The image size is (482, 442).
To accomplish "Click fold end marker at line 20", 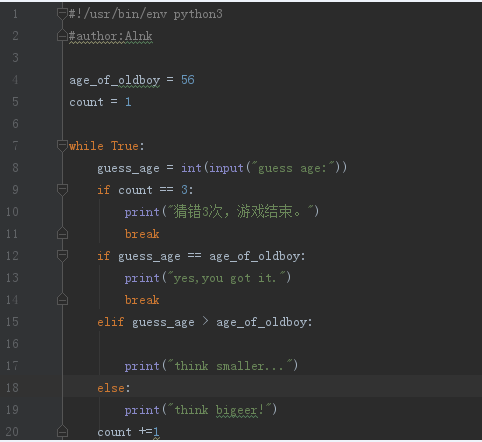I will [x=62, y=432].
